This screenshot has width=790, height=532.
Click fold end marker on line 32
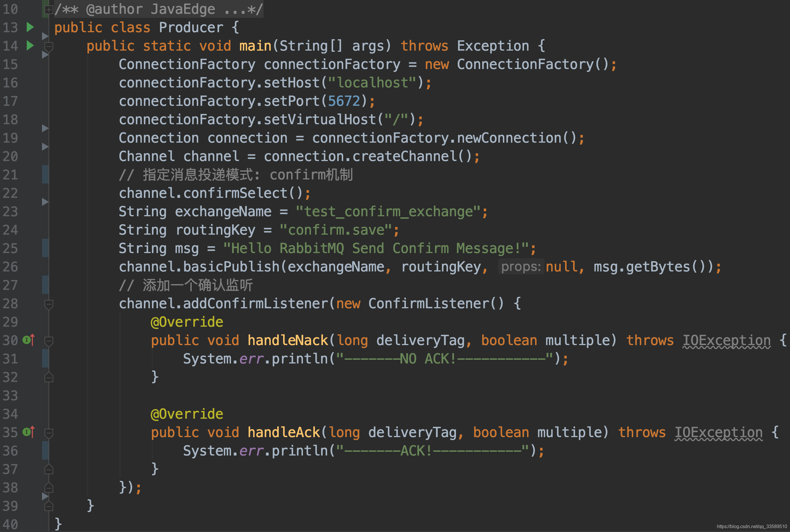pos(49,377)
